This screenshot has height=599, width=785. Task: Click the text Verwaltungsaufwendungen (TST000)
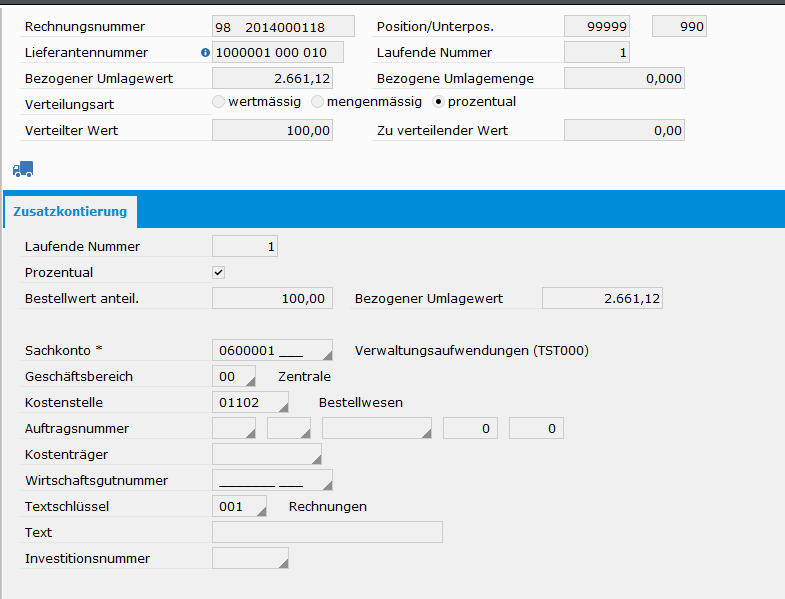coord(472,351)
